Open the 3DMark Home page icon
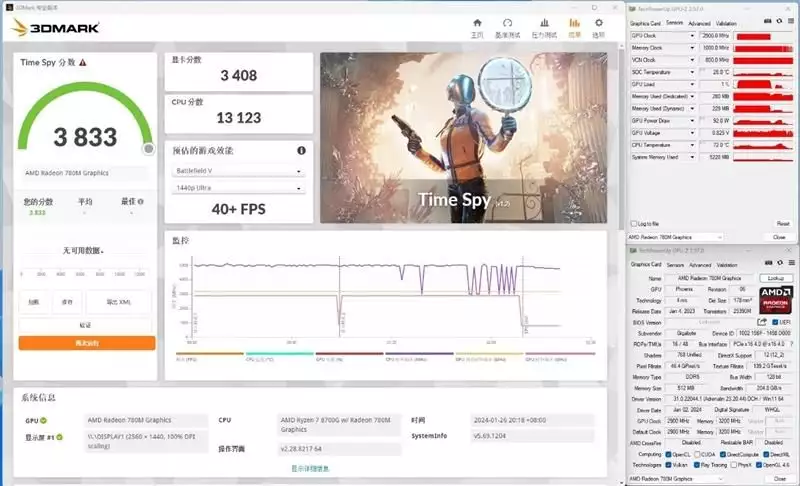This screenshot has height=486, width=800. click(477, 23)
